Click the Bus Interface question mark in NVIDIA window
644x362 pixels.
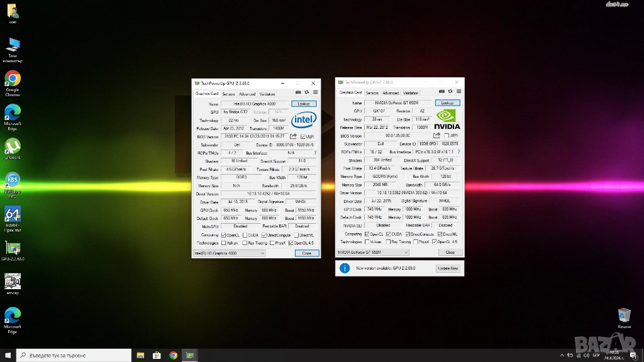point(459,151)
